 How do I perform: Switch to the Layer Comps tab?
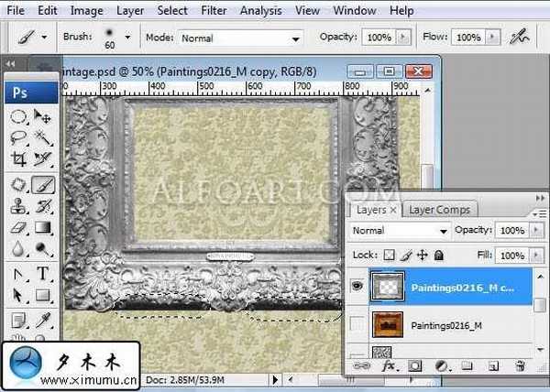point(439,210)
